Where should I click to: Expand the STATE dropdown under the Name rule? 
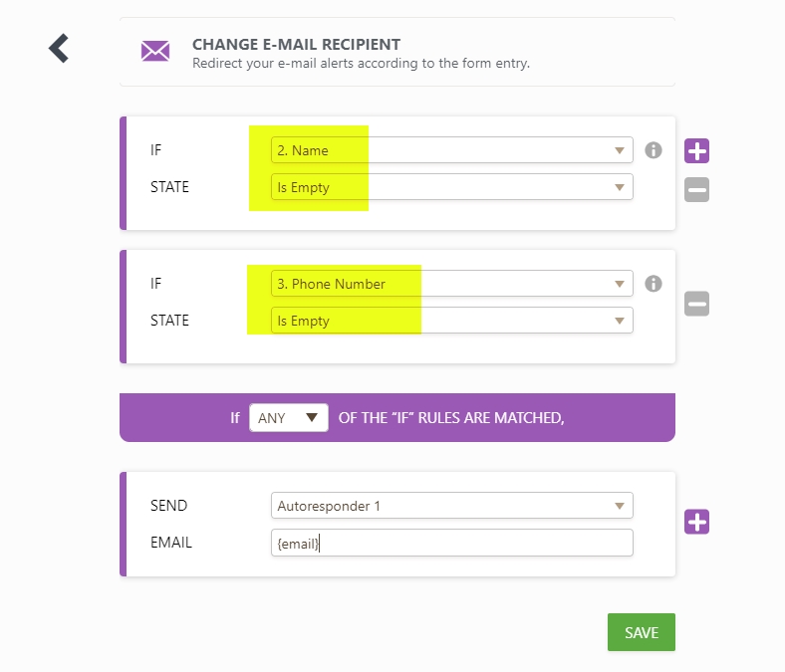[x=451, y=187]
